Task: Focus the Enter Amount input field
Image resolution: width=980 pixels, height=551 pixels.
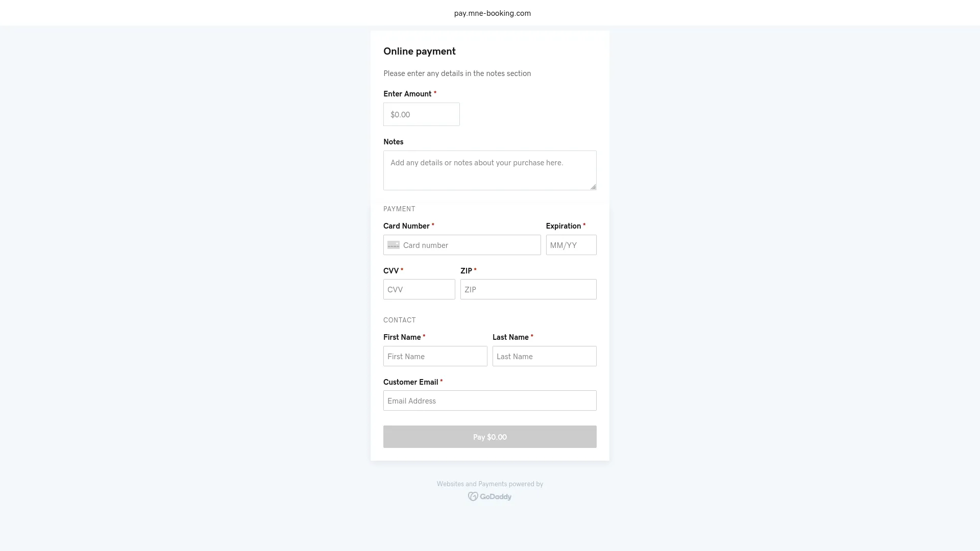Action: (421, 115)
